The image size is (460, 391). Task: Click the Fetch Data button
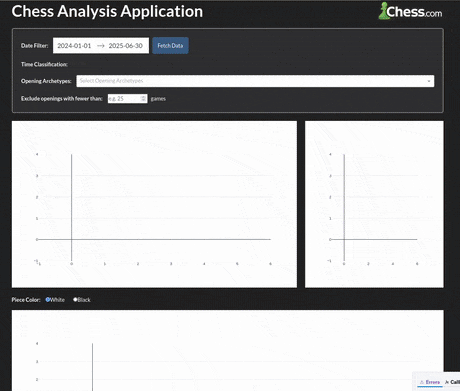(x=170, y=46)
